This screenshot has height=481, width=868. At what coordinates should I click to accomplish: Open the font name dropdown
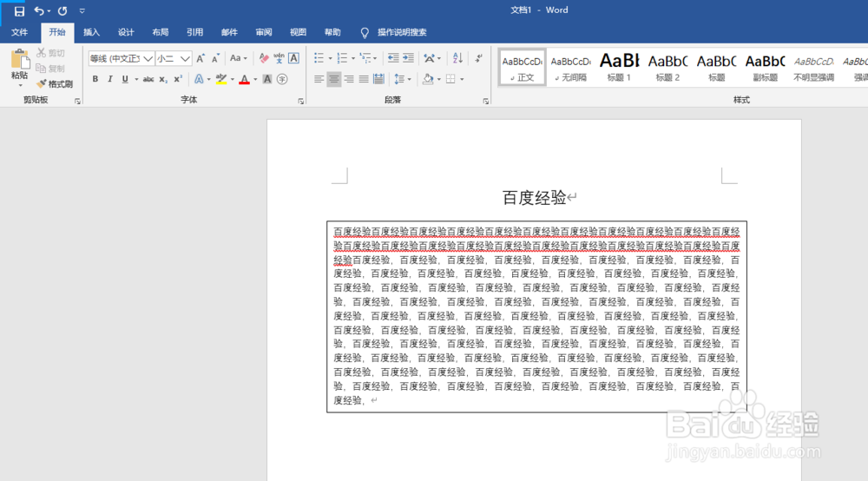click(x=148, y=58)
